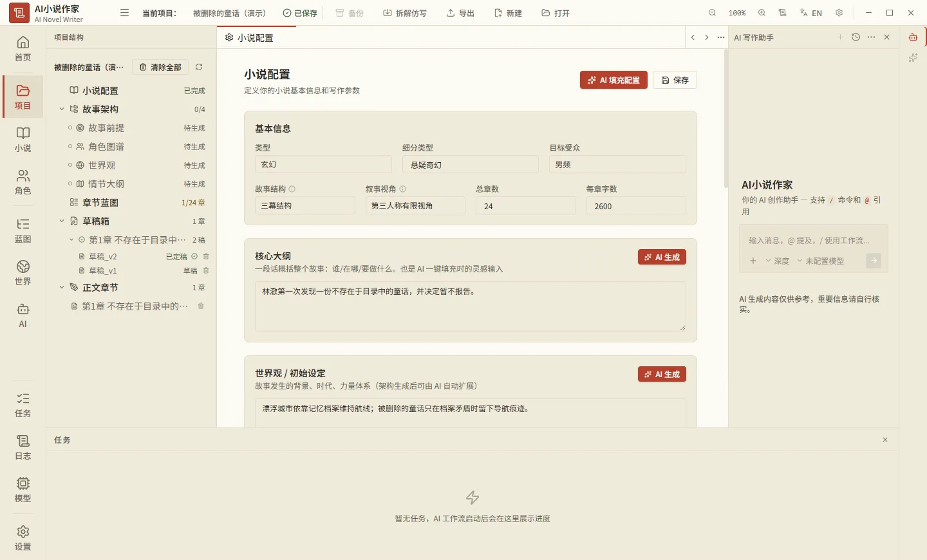Collapse 第1章 draft group in 草稿箱
Screen dimensions: 927x560
tap(71, 240)
